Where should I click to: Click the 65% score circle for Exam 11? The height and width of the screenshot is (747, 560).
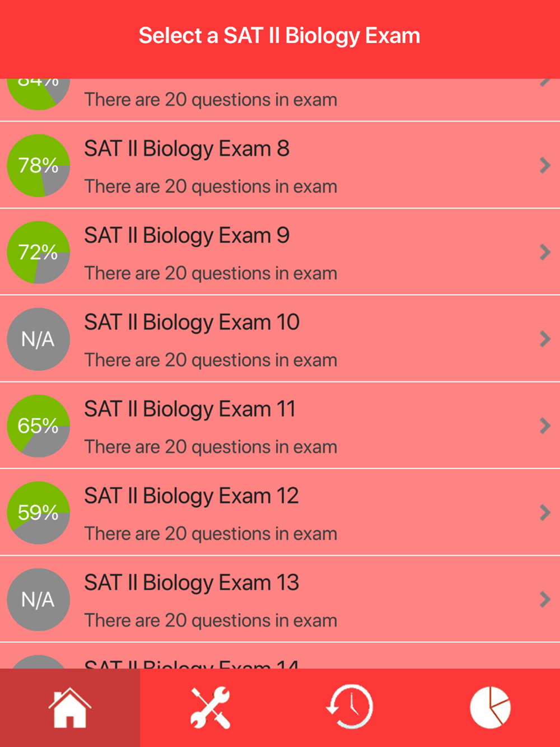pyautogui.click(x=39, y=426)
